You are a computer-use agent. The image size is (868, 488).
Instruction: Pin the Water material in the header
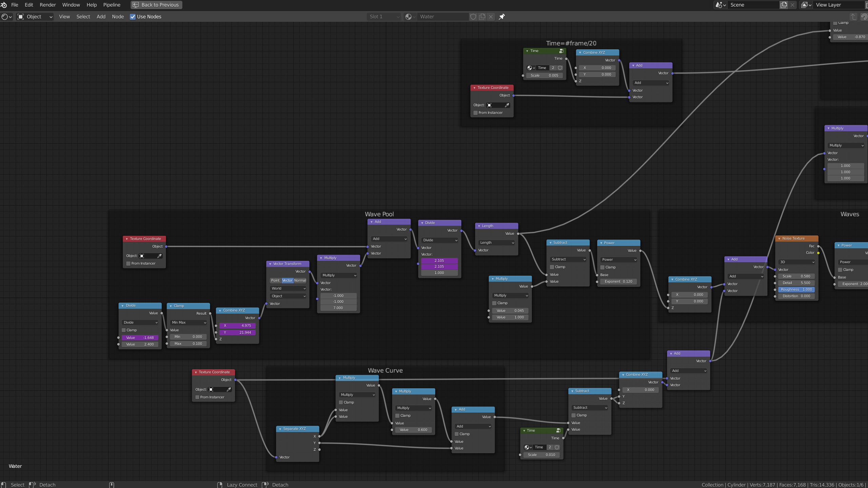pos(502,17)
